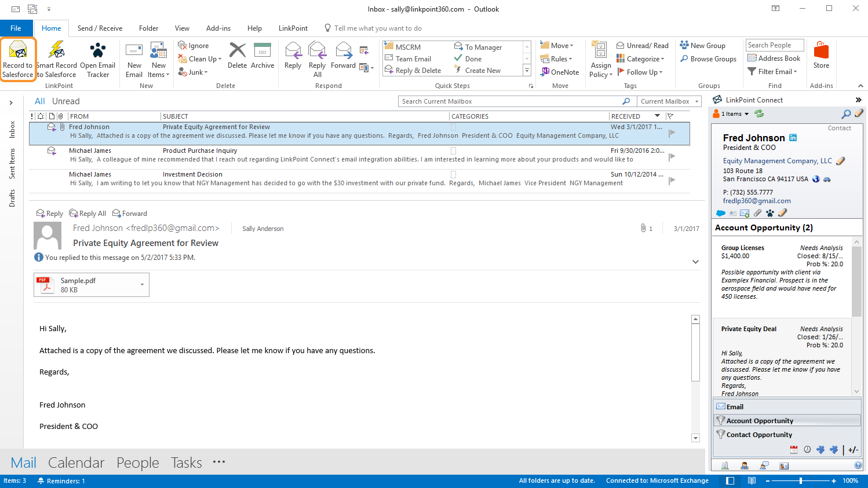Flag the Fred Johnson message
The width and height of the screenshot is (868, 488).
pos(672,133)
